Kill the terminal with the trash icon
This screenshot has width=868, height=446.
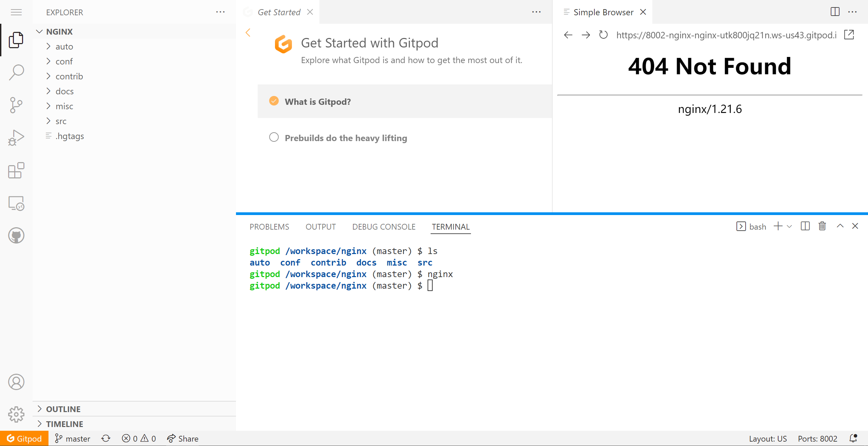822,226
